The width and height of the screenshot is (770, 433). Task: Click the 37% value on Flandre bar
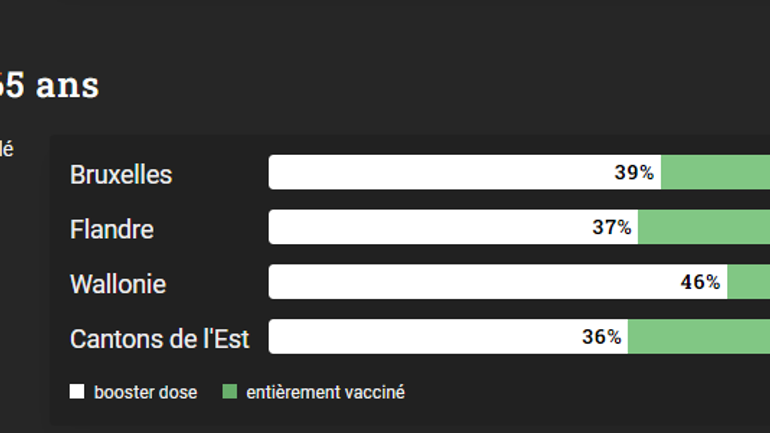[612, 228]
